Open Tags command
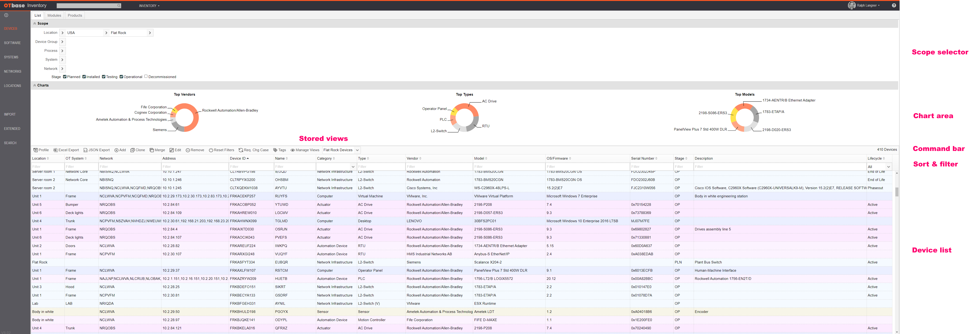 click(280, 150)
